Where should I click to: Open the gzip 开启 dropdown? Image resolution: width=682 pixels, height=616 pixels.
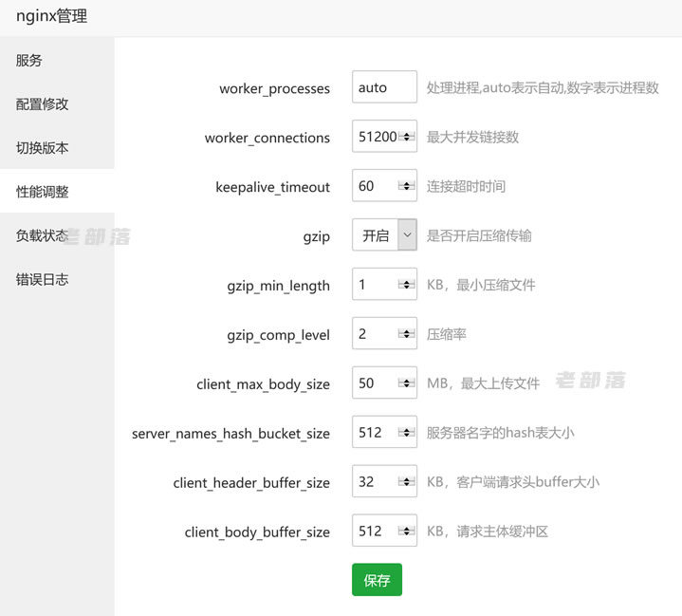(384, 234)
